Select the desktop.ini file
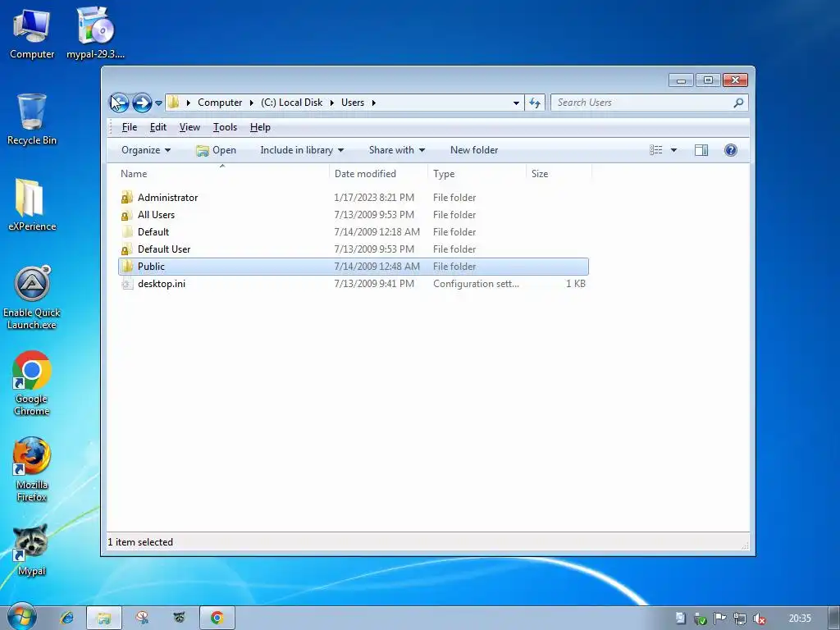 (354, 283)
